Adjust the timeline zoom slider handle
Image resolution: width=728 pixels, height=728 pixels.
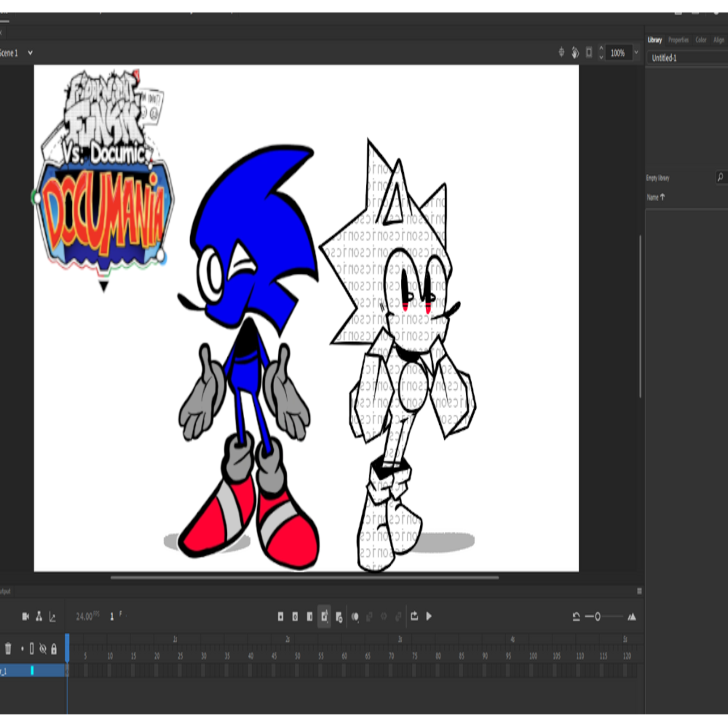coord(598,616)
